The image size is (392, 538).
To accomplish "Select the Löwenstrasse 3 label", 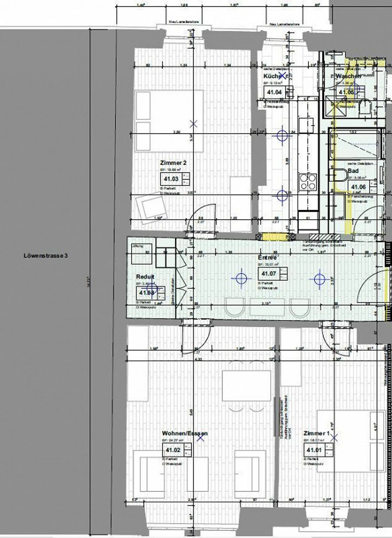I will click(45, 256).
